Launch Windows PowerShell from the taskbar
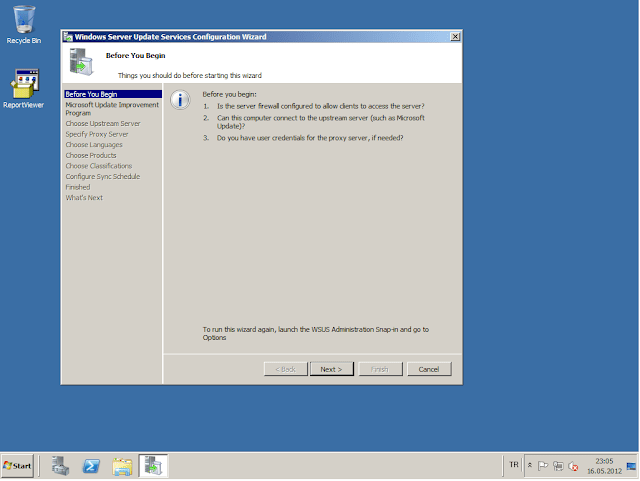This screenshot has height=481, width=640. (x=90, y=465)
